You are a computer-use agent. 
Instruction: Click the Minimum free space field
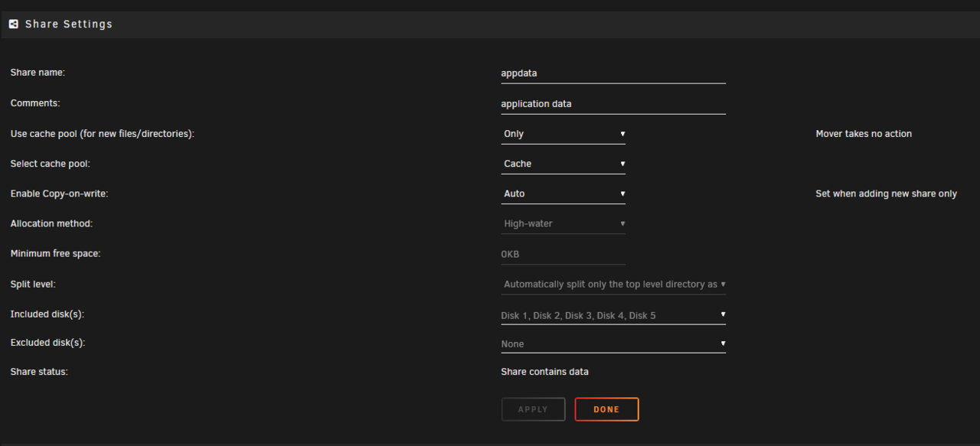563,253
